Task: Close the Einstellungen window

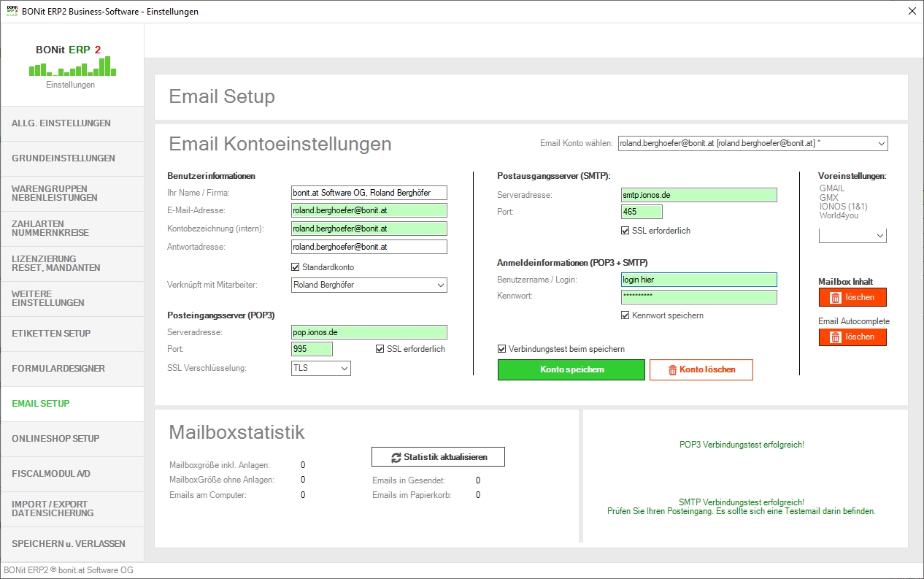Action: 912,11
